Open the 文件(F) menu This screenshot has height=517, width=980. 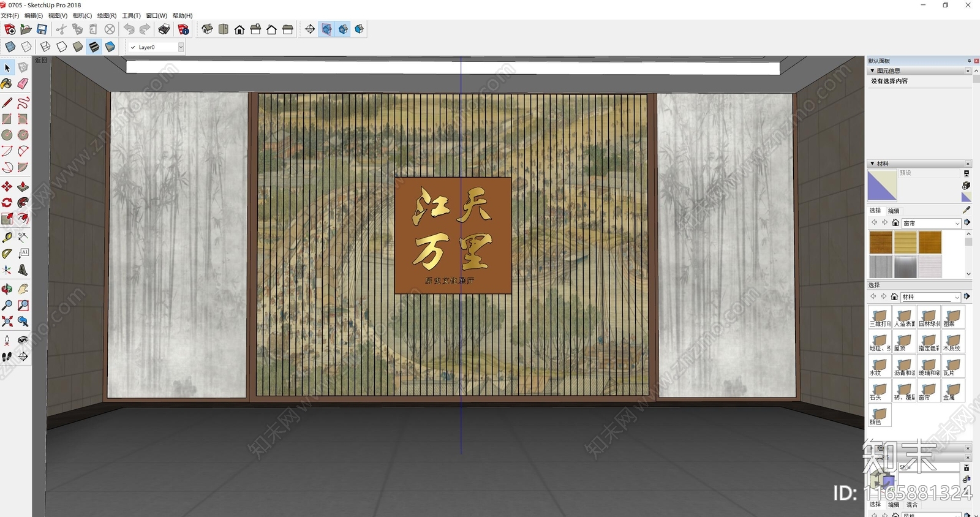[x=10, y=16]
